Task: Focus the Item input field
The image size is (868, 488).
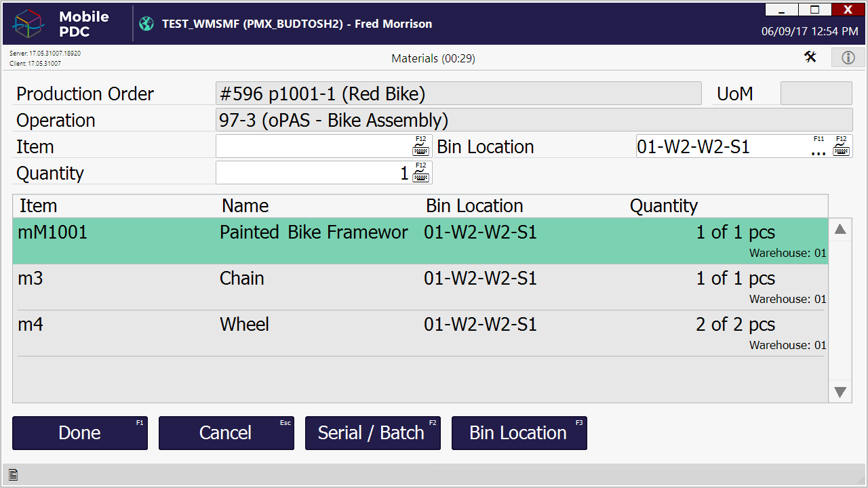Action: click(313, 146)
